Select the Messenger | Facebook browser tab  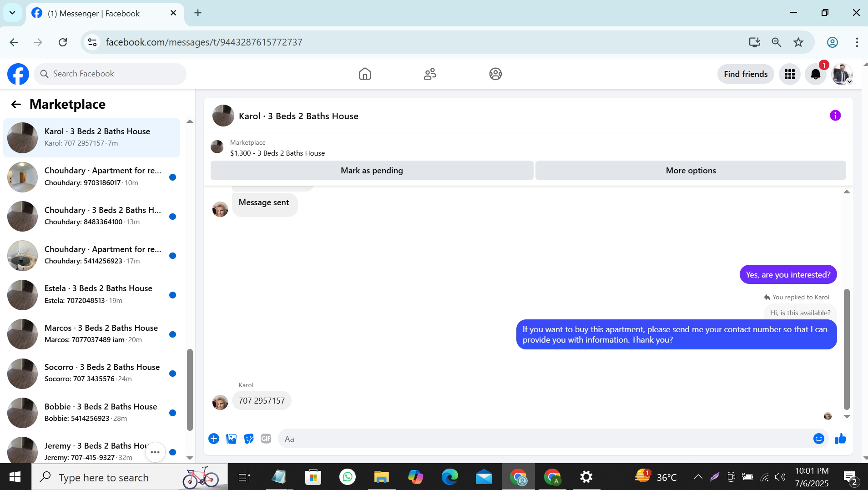105,13
